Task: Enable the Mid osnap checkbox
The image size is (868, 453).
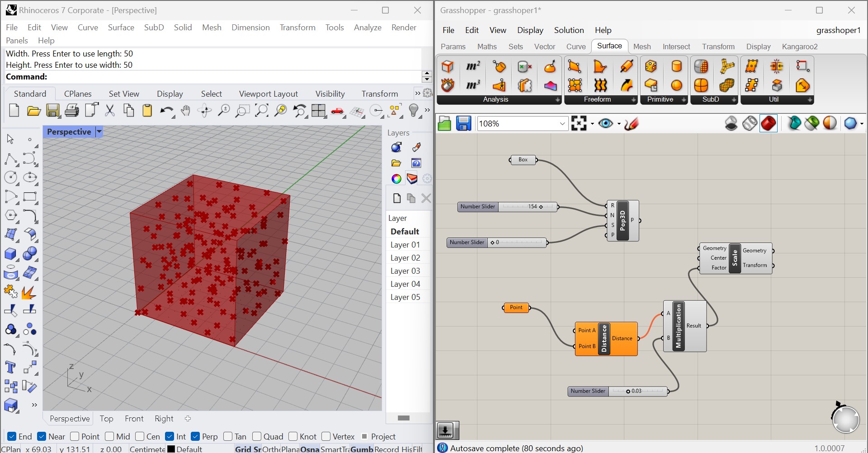Action: (109, 436)
